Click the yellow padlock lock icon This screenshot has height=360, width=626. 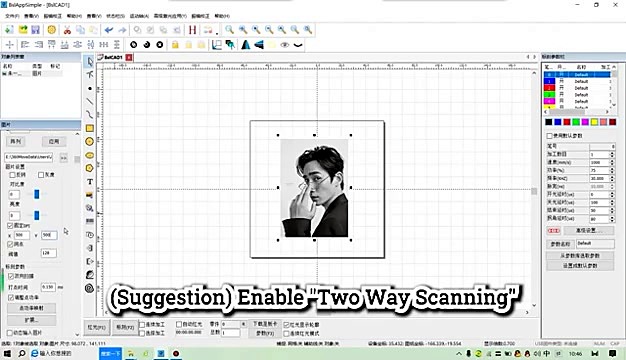tap(175, 45)
